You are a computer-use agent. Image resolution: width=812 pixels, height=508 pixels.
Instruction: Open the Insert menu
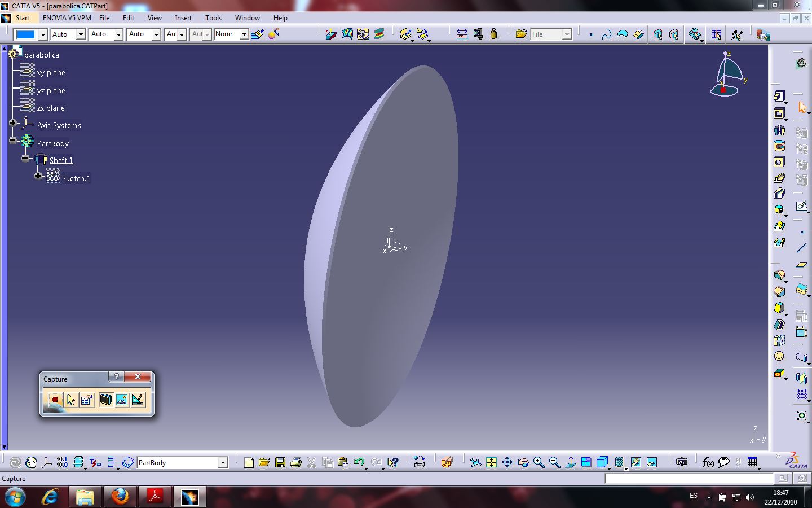coord(183,18)
